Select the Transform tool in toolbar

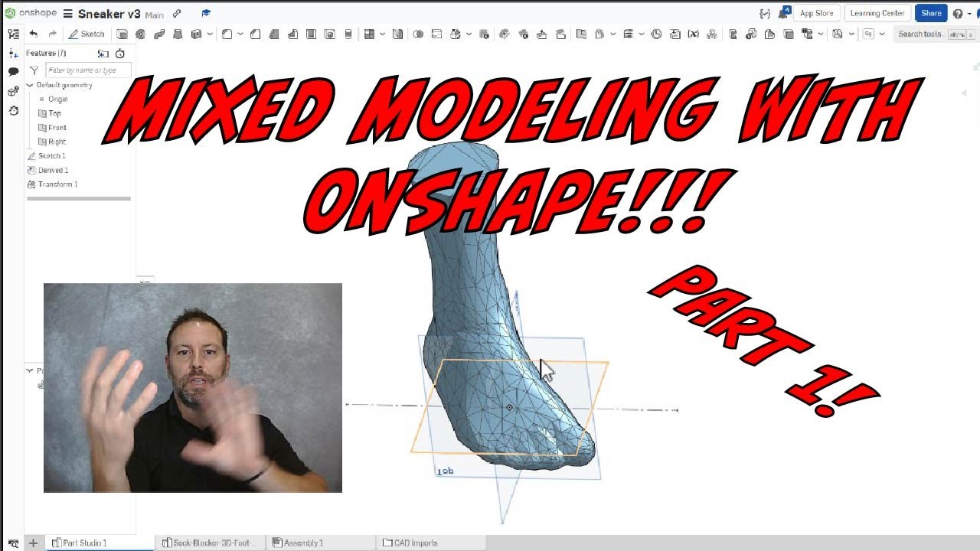[456, 34]
